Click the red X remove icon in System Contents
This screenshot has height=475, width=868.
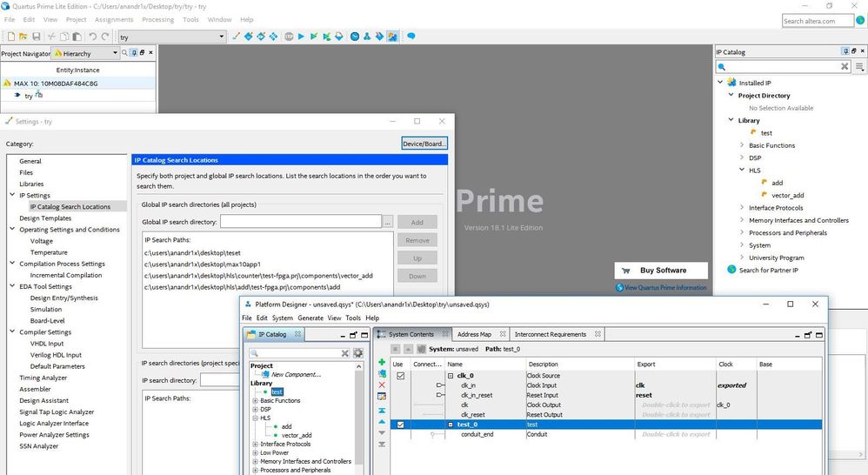tap(382, 385)
